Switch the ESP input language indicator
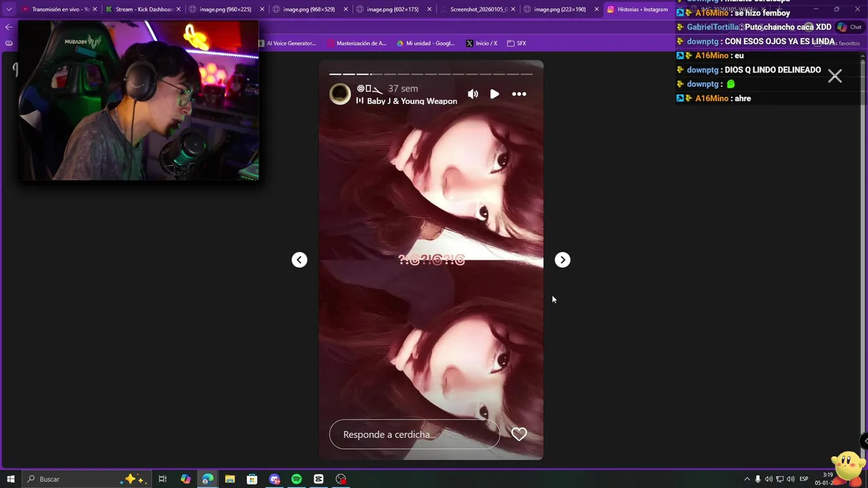 click(x=804, y=479)
